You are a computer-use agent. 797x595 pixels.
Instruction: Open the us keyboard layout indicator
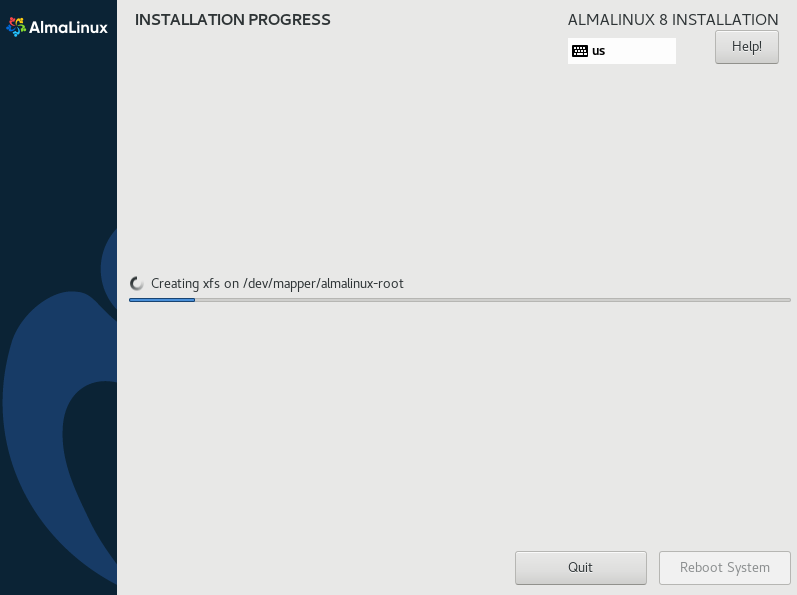[622, 51]
